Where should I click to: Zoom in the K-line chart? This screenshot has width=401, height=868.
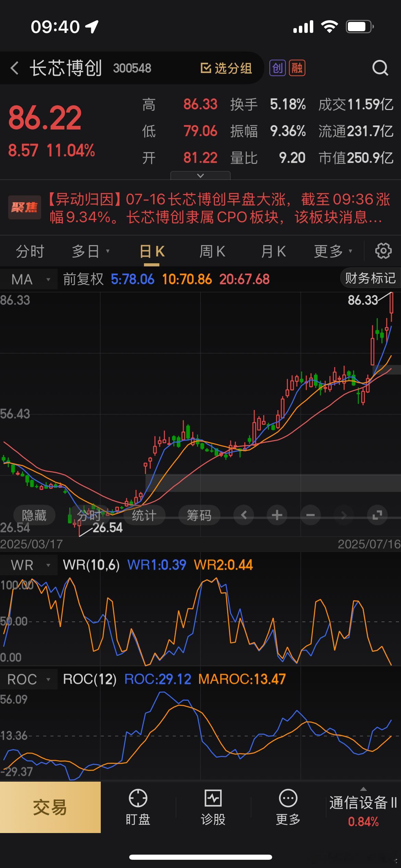(277, 515)
